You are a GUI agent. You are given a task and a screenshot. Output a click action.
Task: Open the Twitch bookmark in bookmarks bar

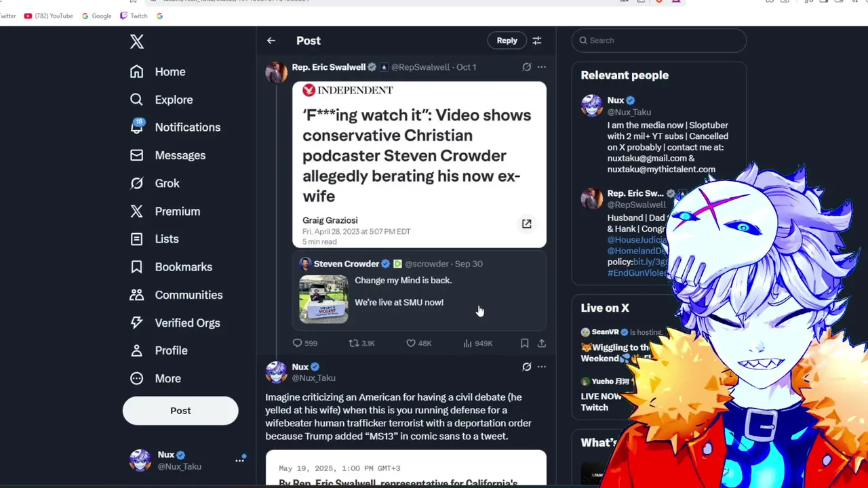[134, 16]
